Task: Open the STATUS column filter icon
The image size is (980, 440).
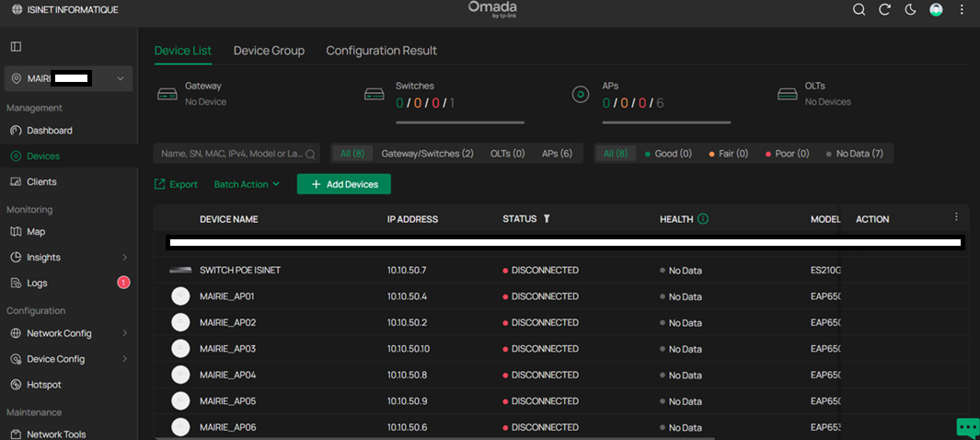Action: point(547,219)
